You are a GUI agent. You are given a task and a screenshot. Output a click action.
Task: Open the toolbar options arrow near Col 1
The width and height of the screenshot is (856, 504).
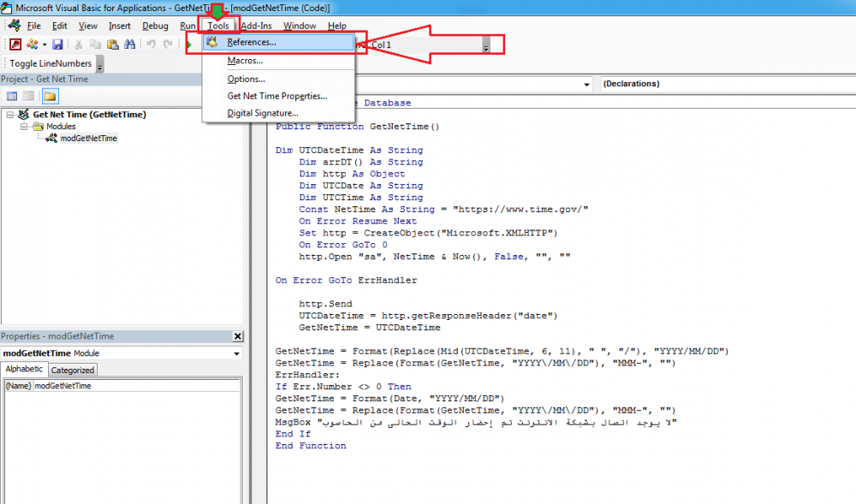[486, 45]
